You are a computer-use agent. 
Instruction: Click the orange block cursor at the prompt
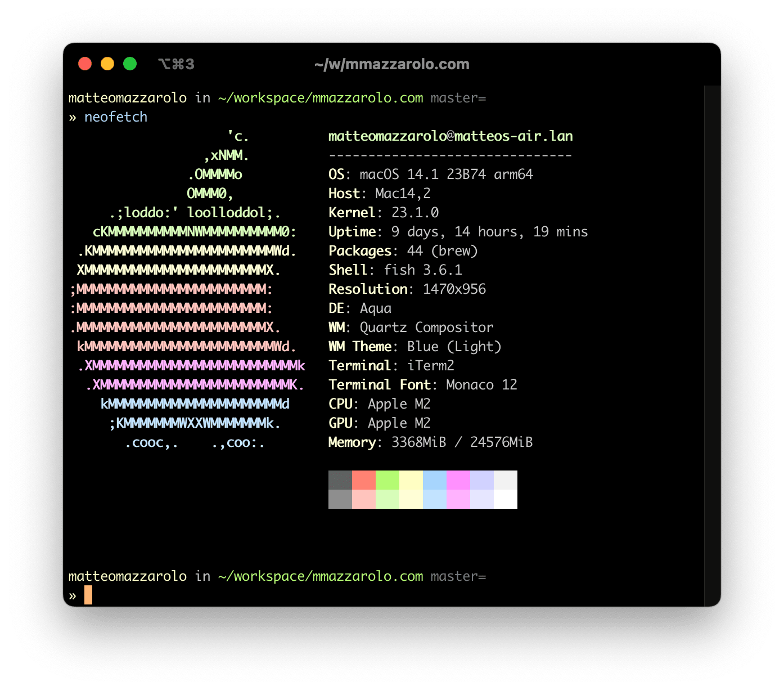(89, 594)
